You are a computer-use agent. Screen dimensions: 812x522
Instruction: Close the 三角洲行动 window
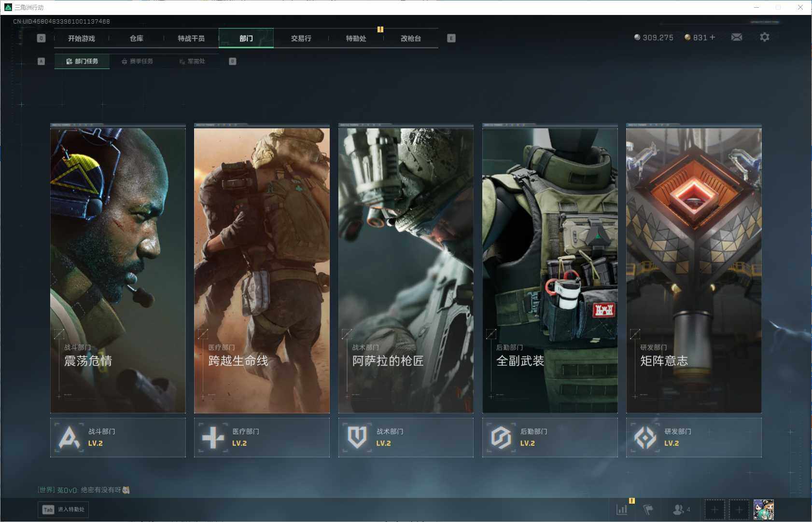coord(800,7)
